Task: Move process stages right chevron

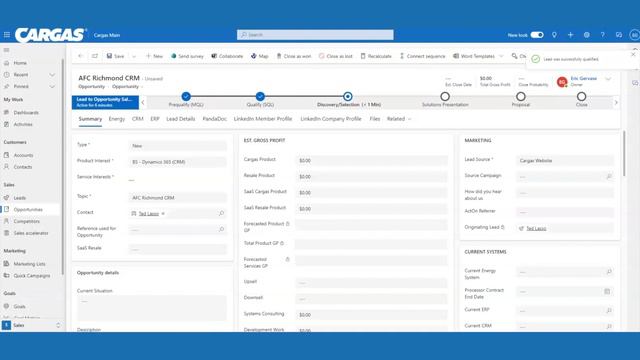Action: pos(616,102)
